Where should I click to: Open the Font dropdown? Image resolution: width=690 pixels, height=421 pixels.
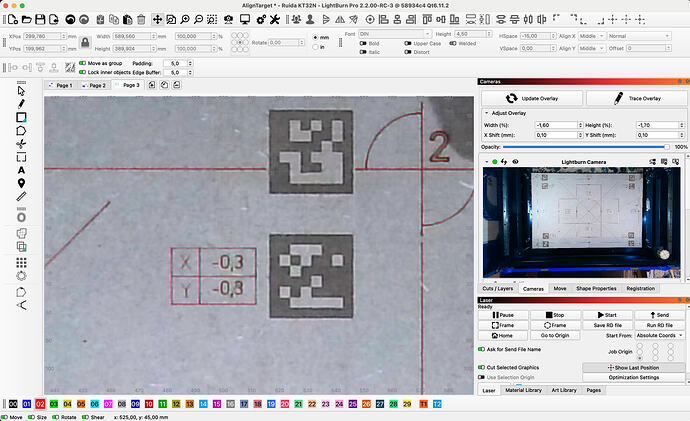[395, 34]
